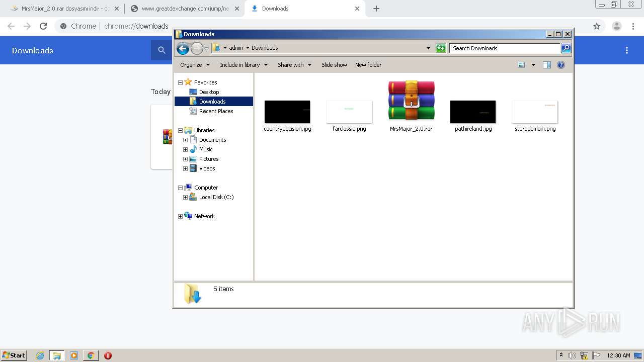
Task: Open Include in library menu
Action: pos(244,65)
